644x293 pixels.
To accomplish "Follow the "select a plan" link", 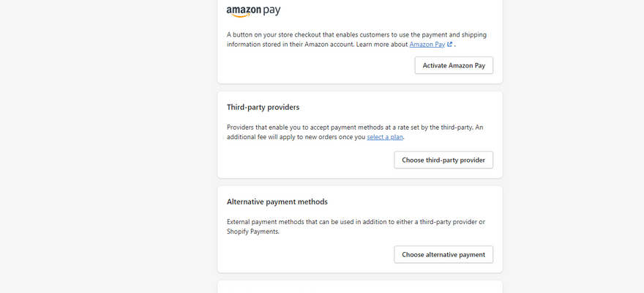I will (385, 137).
